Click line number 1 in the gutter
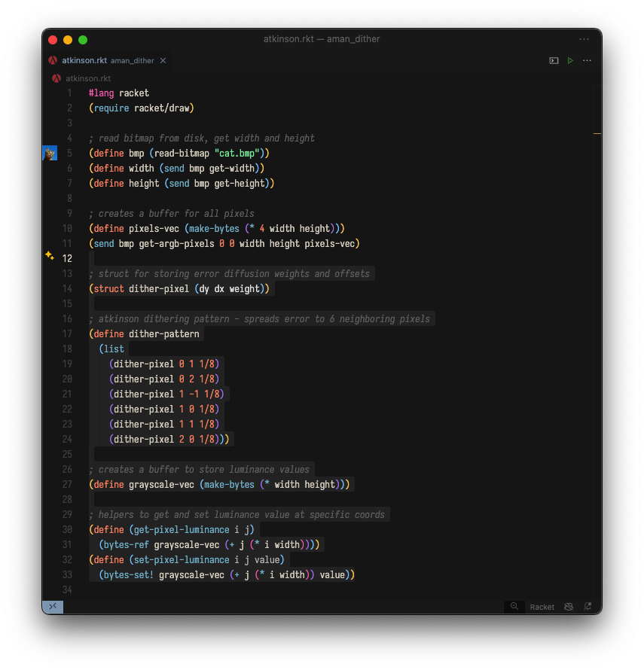This screenshot has height=670, width=644. 70,93
